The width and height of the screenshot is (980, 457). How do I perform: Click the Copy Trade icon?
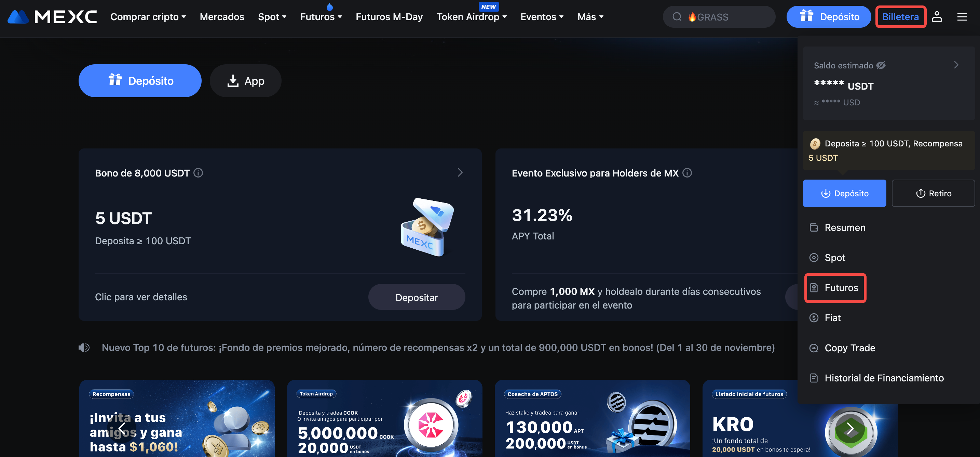[x=814, y=348]
